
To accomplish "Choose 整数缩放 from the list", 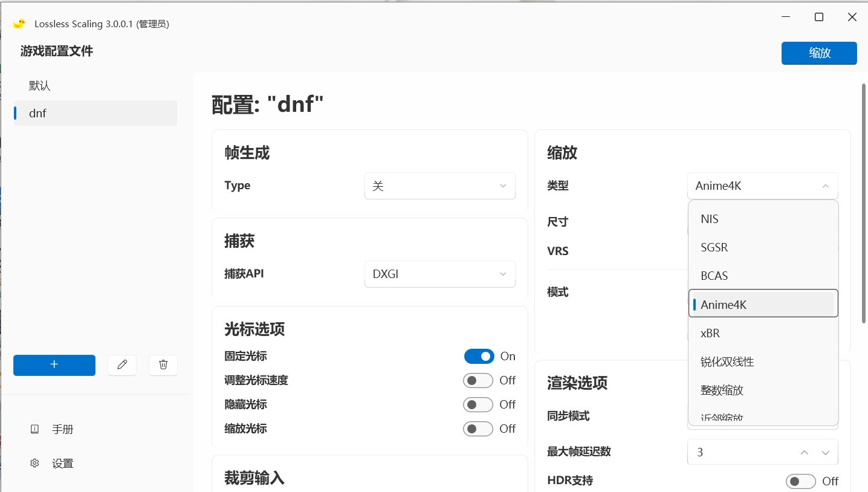I will pos(763,390).
